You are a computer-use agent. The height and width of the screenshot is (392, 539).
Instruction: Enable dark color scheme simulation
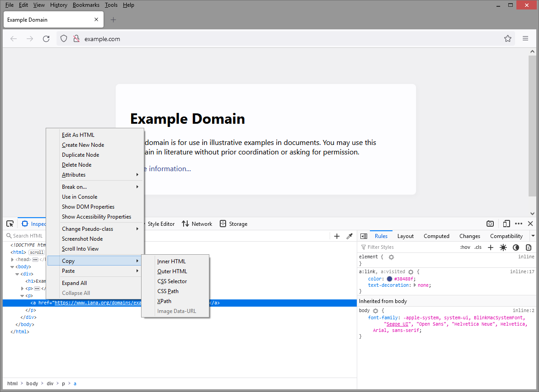pyautogui.click(x=516, y=247)
